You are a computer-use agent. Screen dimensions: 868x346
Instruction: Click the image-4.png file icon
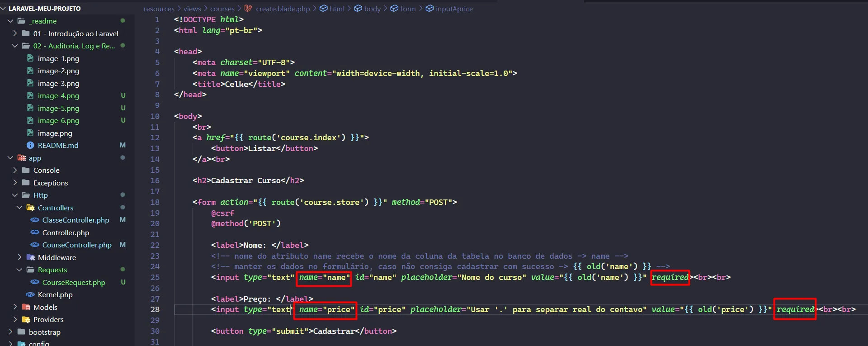(30, 96)
